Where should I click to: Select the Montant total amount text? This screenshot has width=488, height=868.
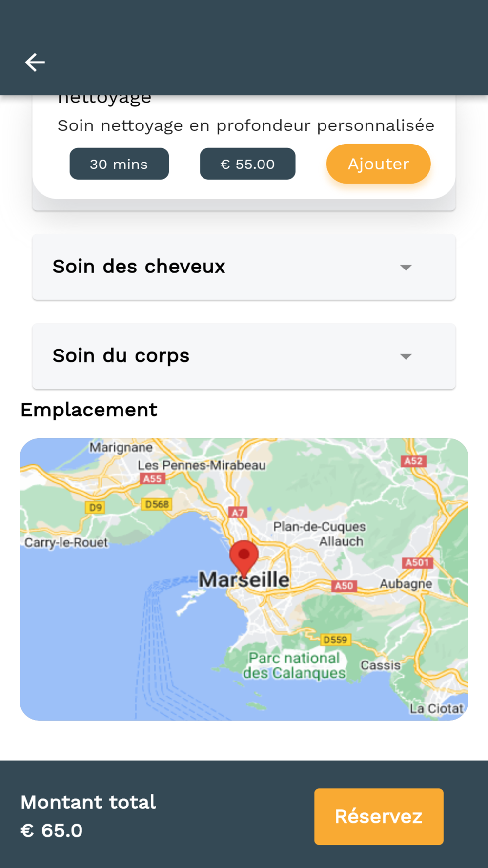[x=52, y=830]
